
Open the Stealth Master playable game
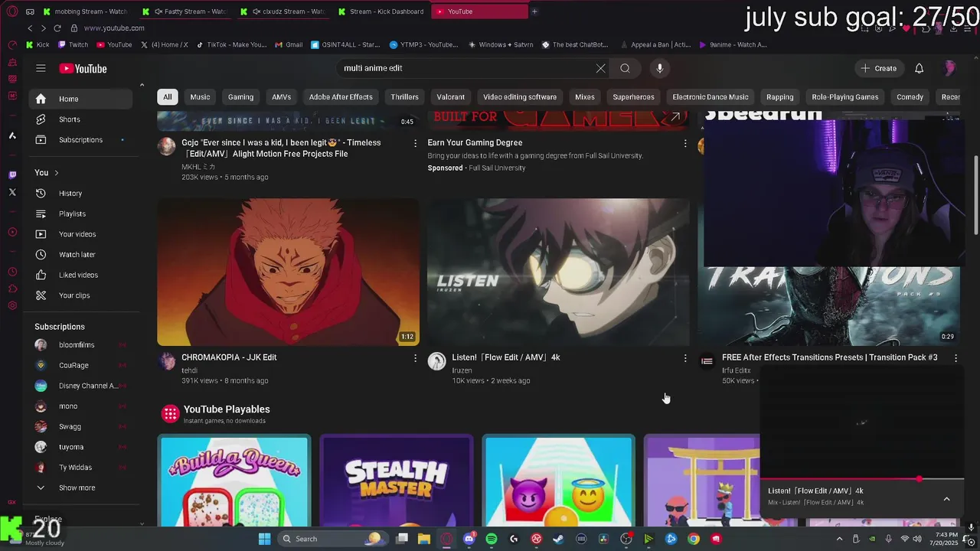coord(396,481)
